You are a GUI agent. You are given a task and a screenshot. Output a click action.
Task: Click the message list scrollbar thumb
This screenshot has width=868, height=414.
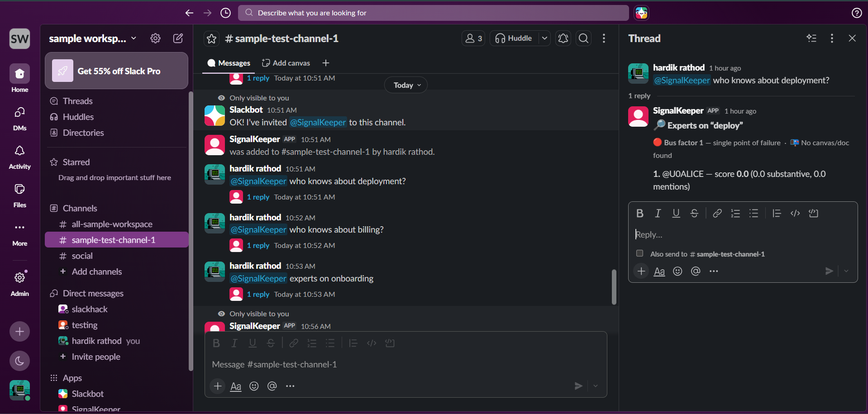[x=614, y=287]
